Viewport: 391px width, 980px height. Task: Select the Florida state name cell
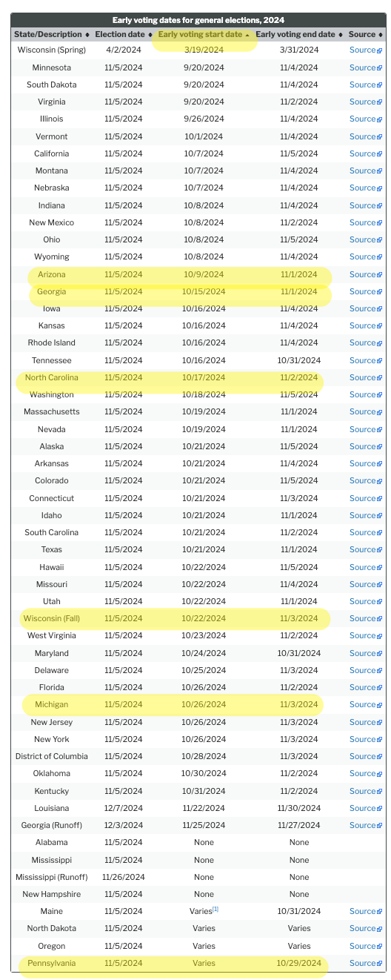pos(52,687)
